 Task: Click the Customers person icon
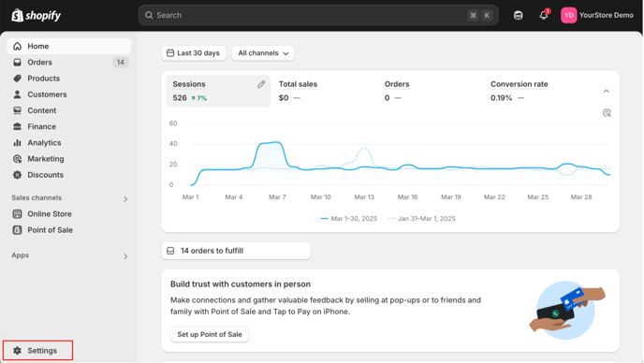click(x=17, y=94)
